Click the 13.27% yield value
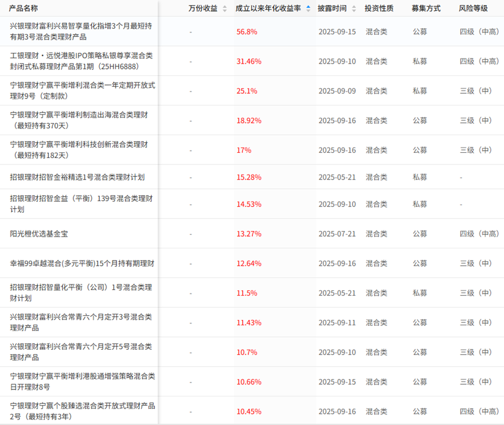 pyautogui.click(x=249, y=234)
